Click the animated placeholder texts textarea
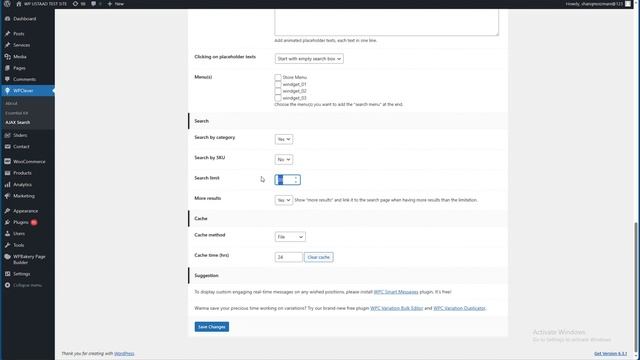 (386, 22)
